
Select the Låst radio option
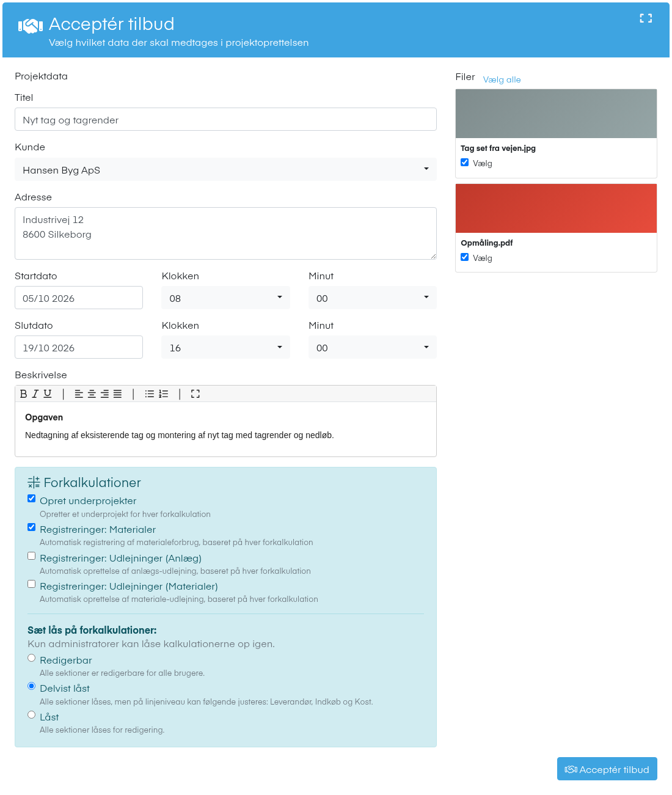tap(32, 715)
